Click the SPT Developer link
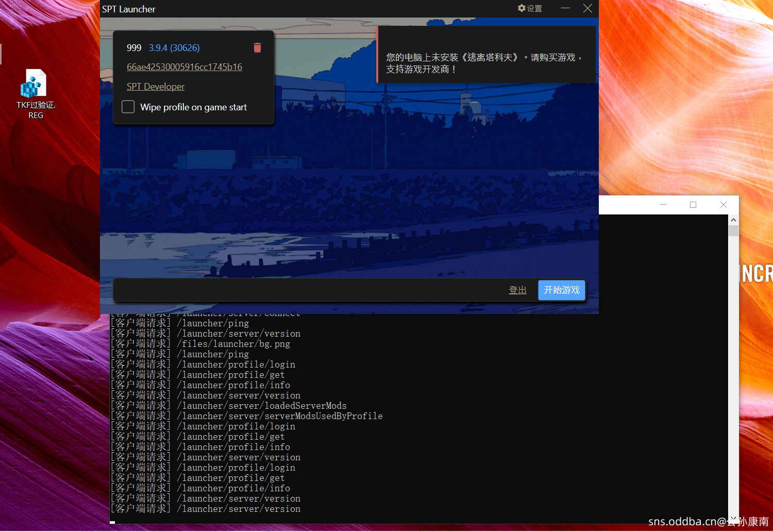773x532 pixels. point(156,87)
